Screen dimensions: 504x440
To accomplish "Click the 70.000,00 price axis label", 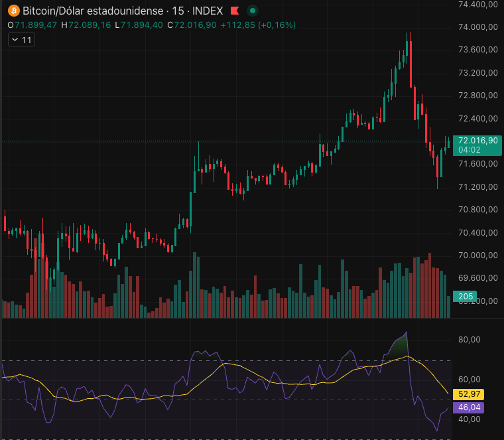I will pos(477,256).
